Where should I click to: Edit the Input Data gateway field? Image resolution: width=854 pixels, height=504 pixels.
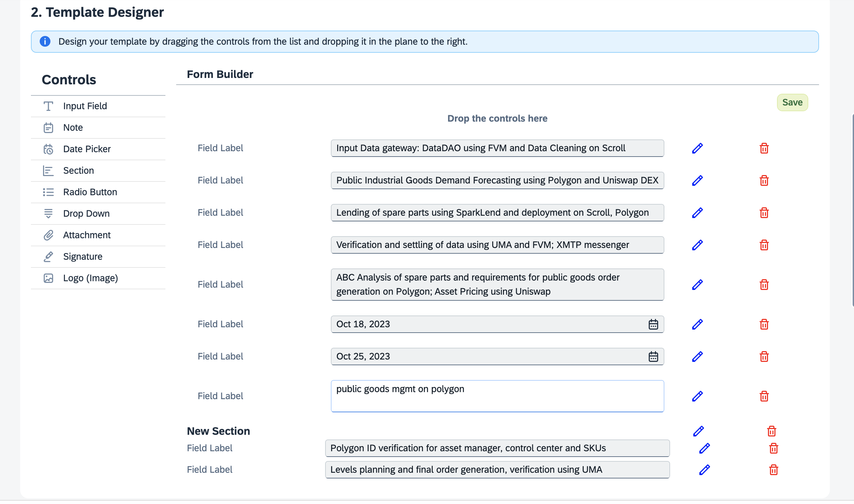click(x=697, y=148)
